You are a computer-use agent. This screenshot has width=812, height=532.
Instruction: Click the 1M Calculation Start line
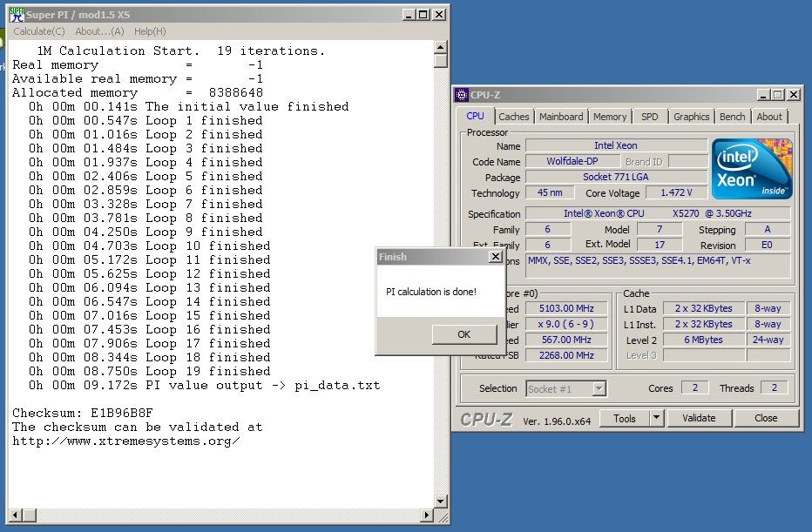coord(180,51)
